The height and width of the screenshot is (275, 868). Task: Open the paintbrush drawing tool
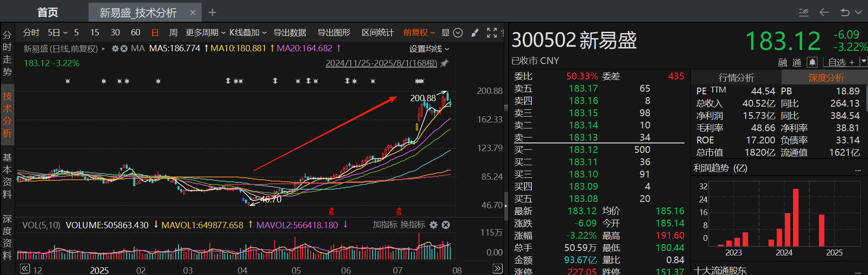coord(475,33)
